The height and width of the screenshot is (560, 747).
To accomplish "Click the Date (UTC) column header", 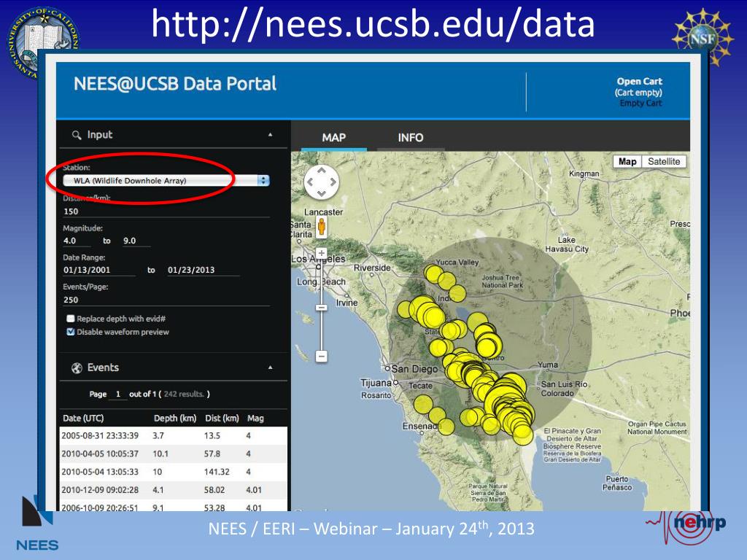I will coord(83,418).
